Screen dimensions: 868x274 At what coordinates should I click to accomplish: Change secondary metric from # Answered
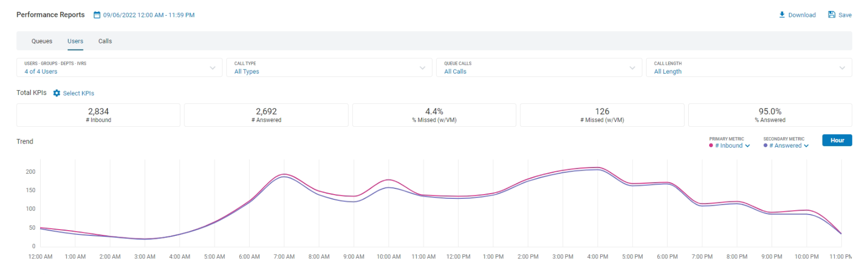coord(788,146)
